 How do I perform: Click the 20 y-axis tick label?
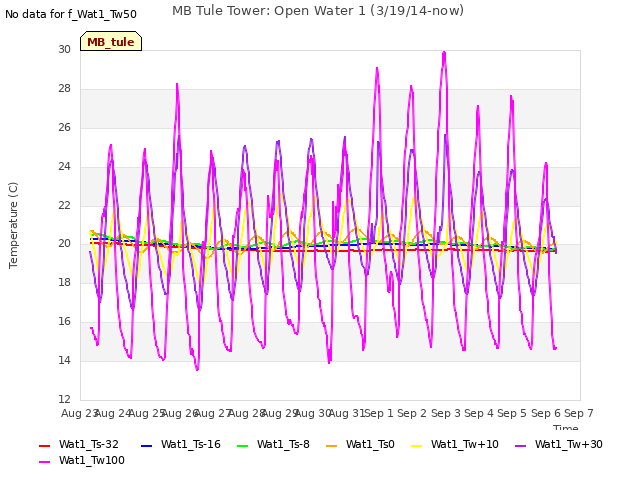coord(64,244)
